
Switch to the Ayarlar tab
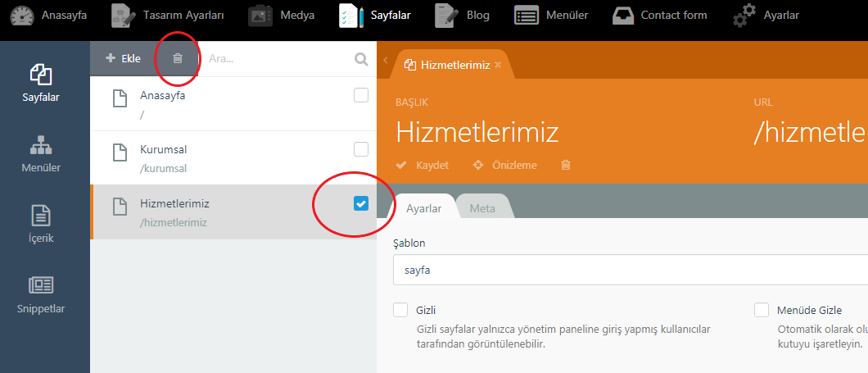(x=423, y=208)
